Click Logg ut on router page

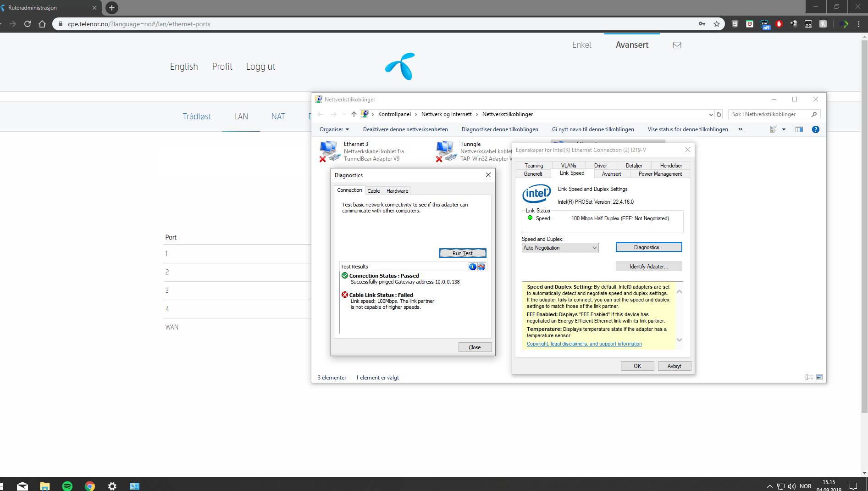260,67
